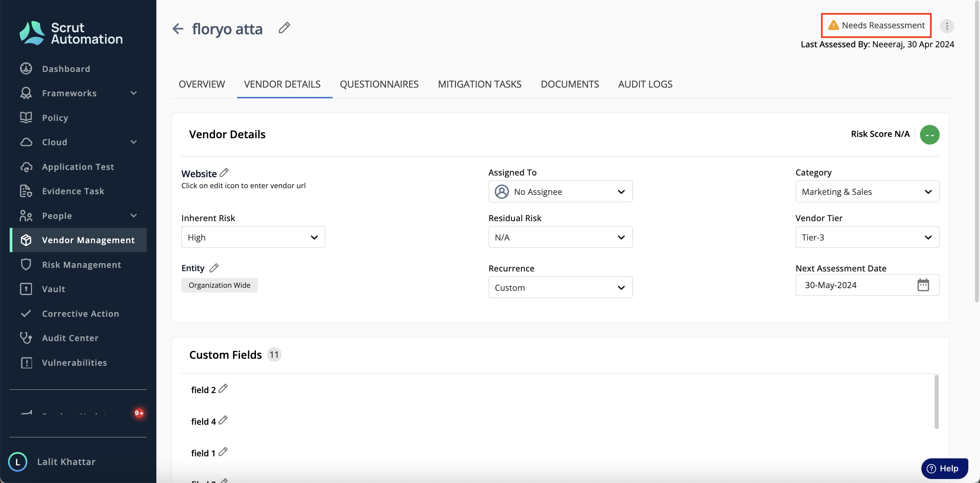This screenshot has height=483, width=980.
Task: Open the Inherent Risk High dropdown
Action: point(253,237)
